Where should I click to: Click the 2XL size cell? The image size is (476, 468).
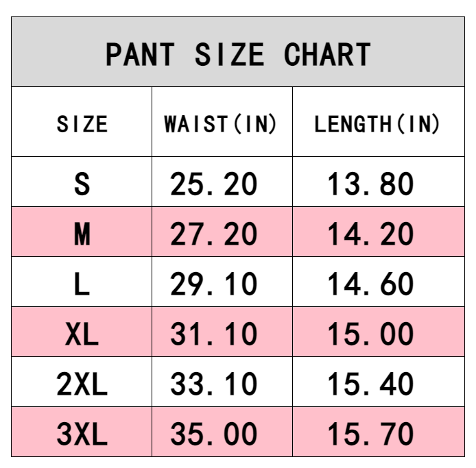tap(82, 384)
